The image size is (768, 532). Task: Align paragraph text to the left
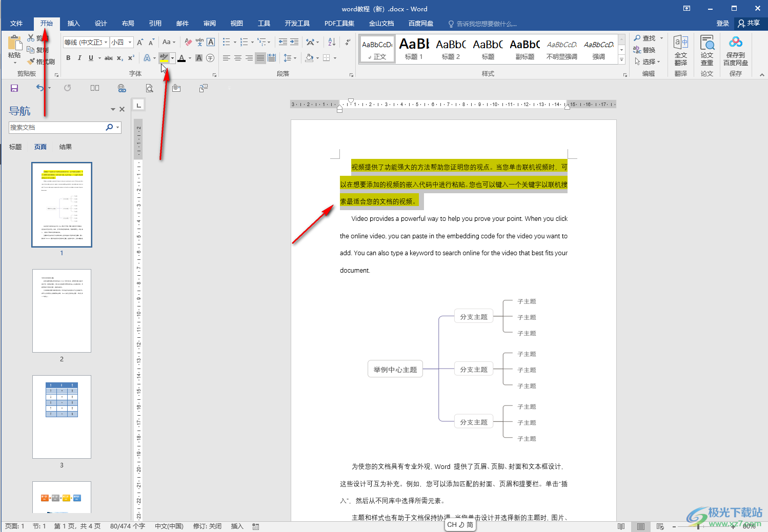click(x=227, y=58)
